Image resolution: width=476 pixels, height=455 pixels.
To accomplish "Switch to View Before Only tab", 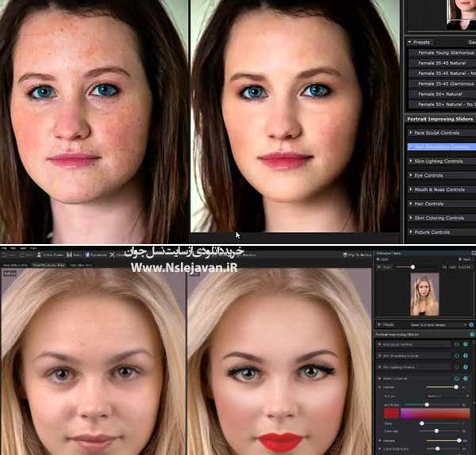I will click(15, 265).
